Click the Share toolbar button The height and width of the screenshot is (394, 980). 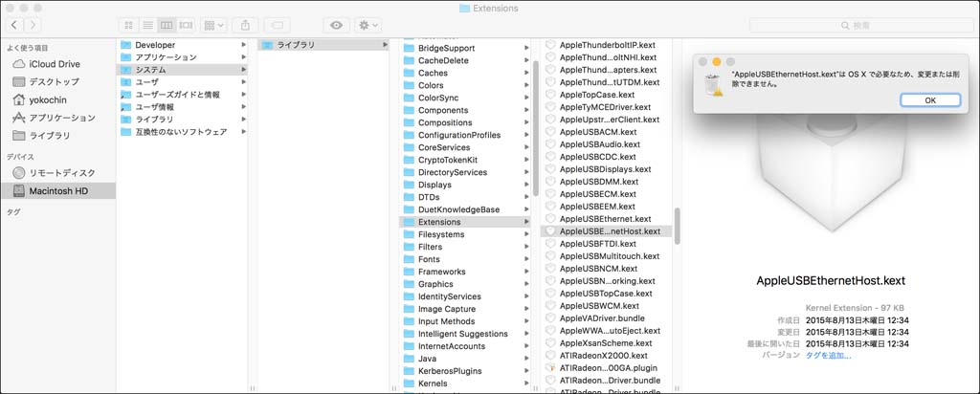tap(245, 25)
